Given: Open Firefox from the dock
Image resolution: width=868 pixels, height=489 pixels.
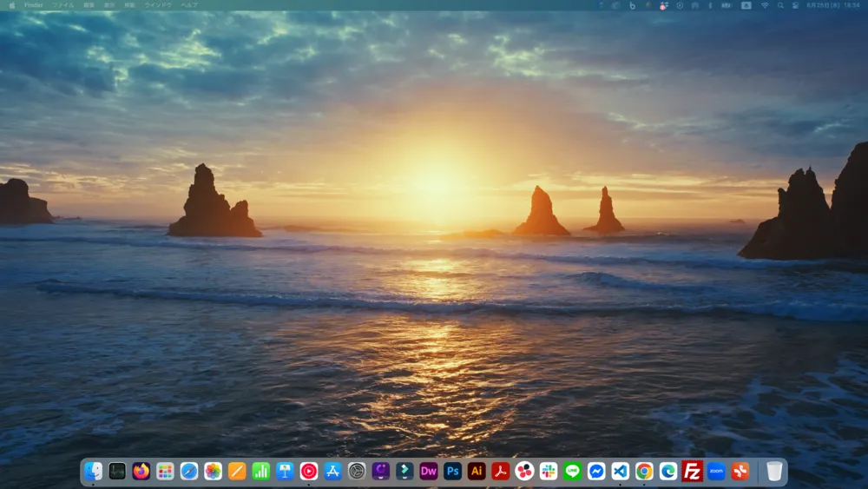Looking at the screenshot, I should [141, 471].
